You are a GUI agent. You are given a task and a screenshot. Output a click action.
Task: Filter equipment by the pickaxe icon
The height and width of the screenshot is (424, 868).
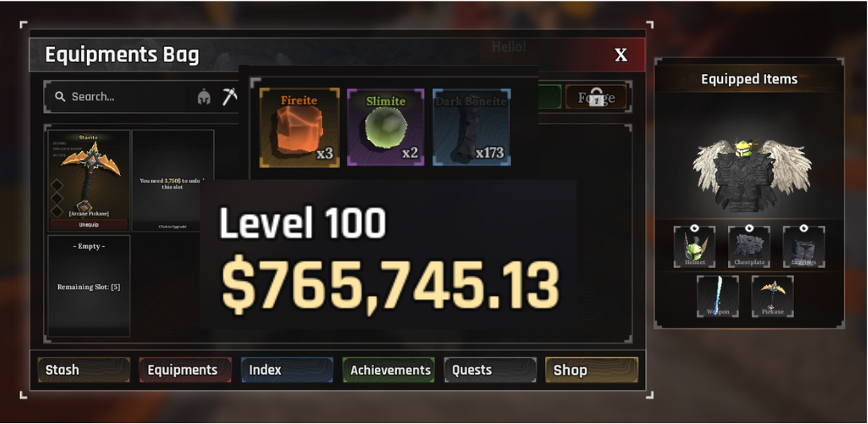pyautogui.click(x=230, y=97)
